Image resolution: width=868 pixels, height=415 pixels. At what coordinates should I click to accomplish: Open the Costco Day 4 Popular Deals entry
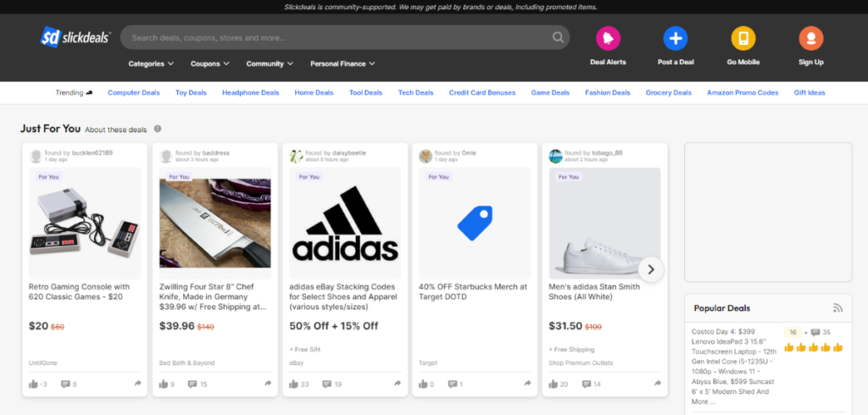coord(733,367)
